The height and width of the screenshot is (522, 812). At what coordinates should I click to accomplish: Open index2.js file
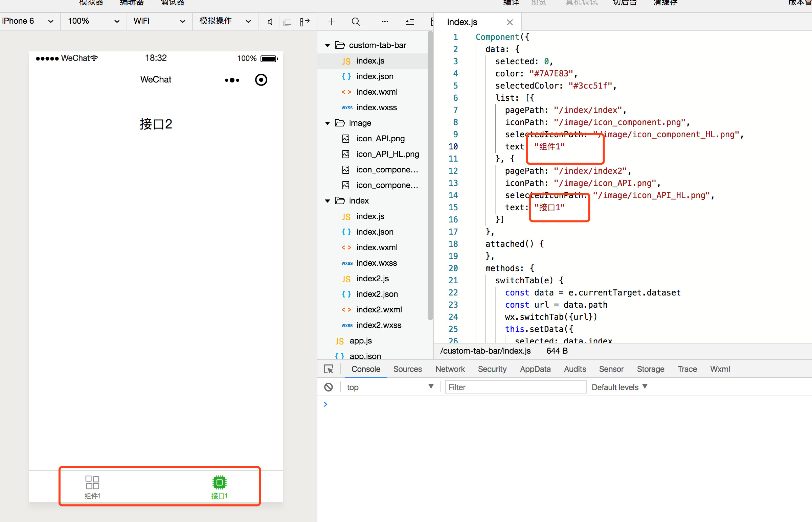tap(373, 279)
